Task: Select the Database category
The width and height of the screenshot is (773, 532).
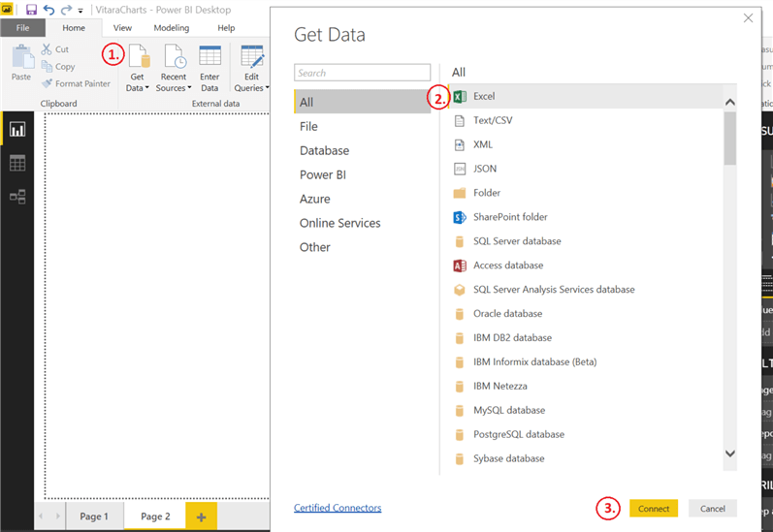Action: pos(363,151)
